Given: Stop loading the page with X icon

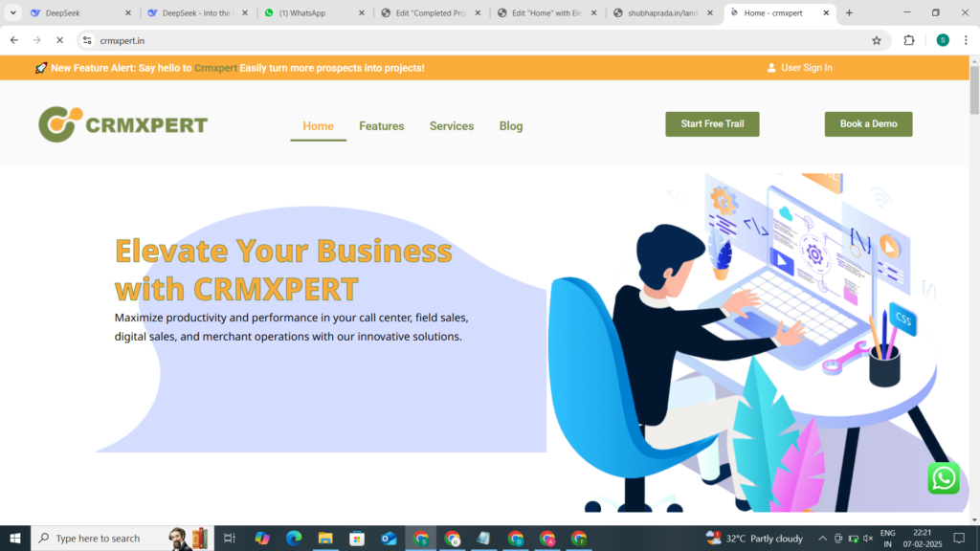Looking at the screenshot, I should [60, 40].
